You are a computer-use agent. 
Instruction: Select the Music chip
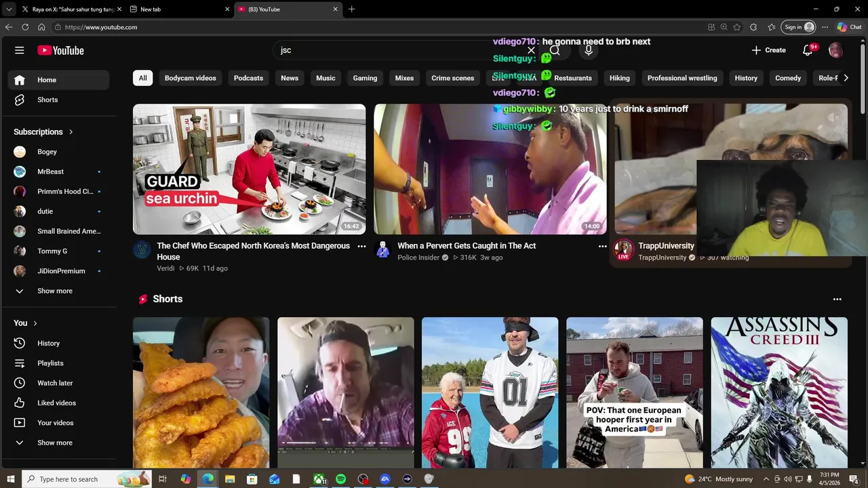(325, 78)
